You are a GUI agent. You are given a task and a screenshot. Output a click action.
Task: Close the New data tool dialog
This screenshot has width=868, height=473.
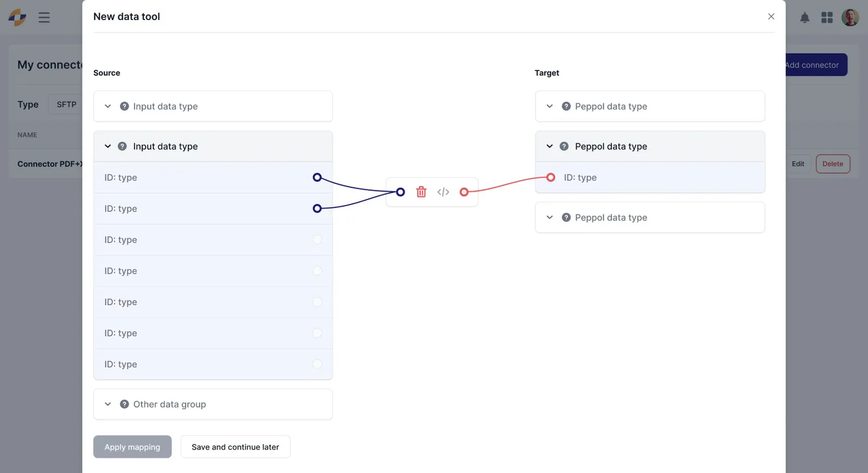771,16
